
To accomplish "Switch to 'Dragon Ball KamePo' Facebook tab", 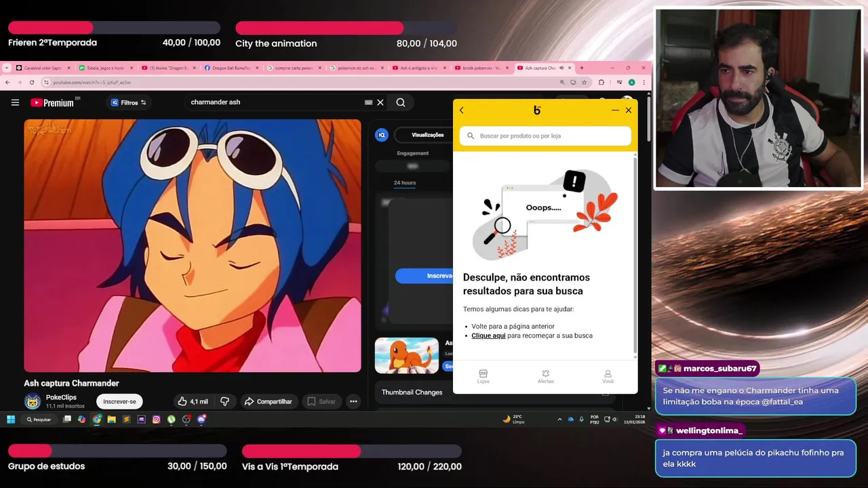I will coord(231,68).
